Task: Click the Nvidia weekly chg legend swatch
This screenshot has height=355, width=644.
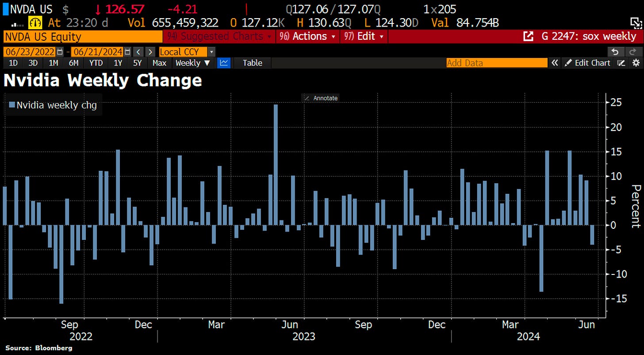Action: coord(11,105)
